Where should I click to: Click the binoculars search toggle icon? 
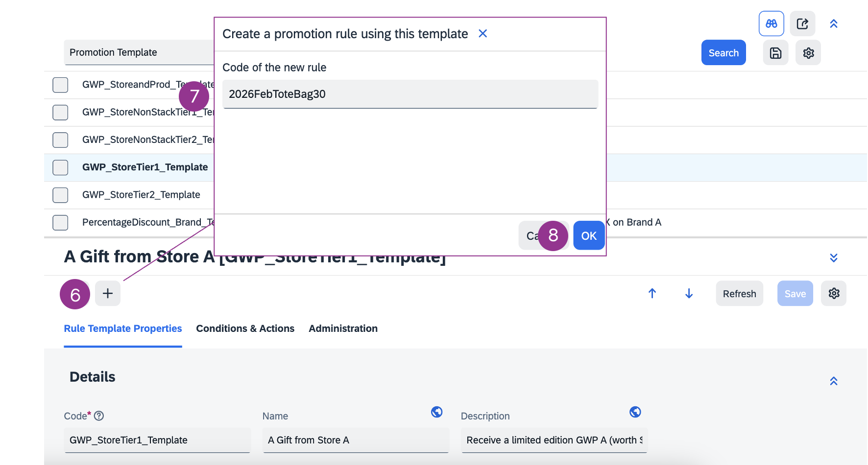point(771,23)
